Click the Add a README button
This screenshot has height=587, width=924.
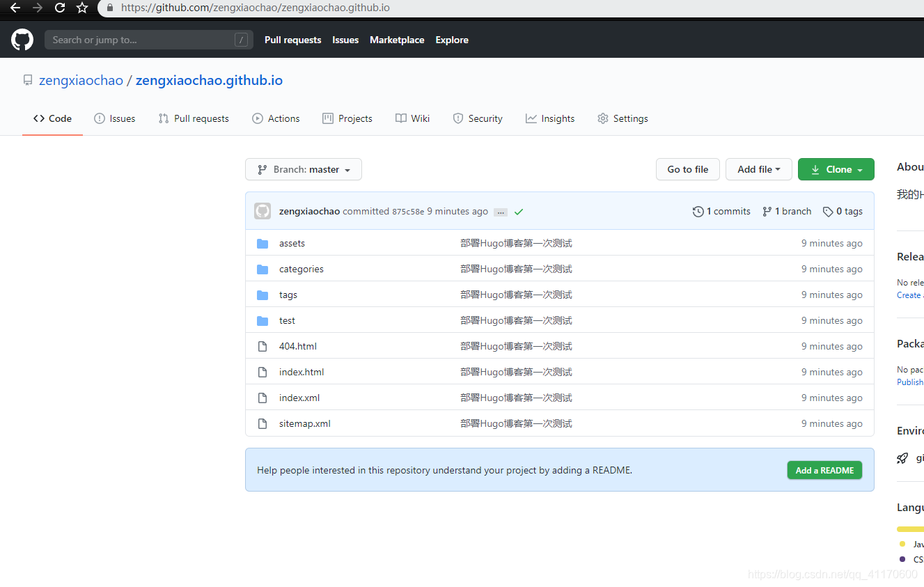[824, 470]
